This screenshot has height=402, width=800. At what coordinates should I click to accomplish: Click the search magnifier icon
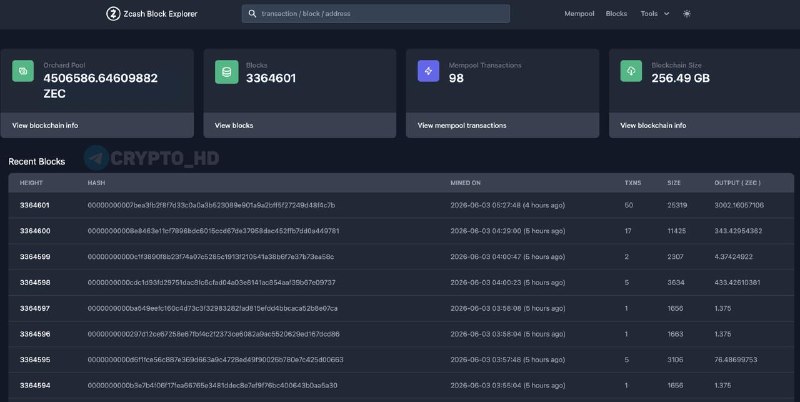[252, 14]
